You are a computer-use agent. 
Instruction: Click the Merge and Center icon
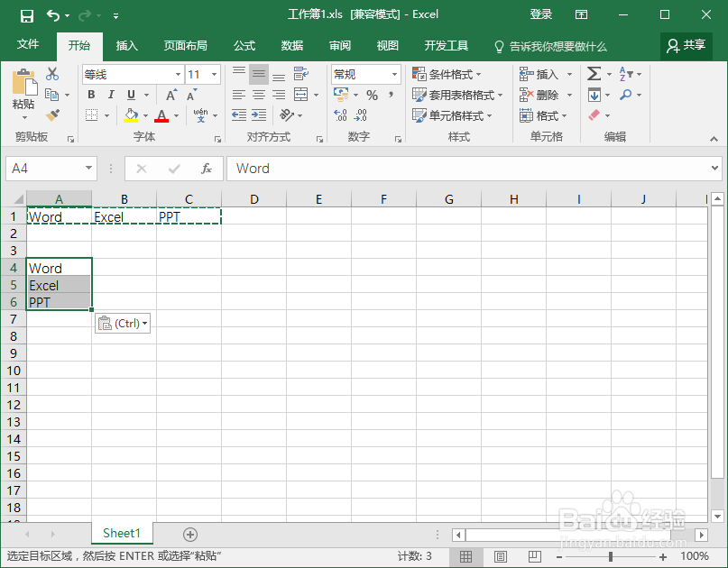pyautogui.click(x=301, y=95)
